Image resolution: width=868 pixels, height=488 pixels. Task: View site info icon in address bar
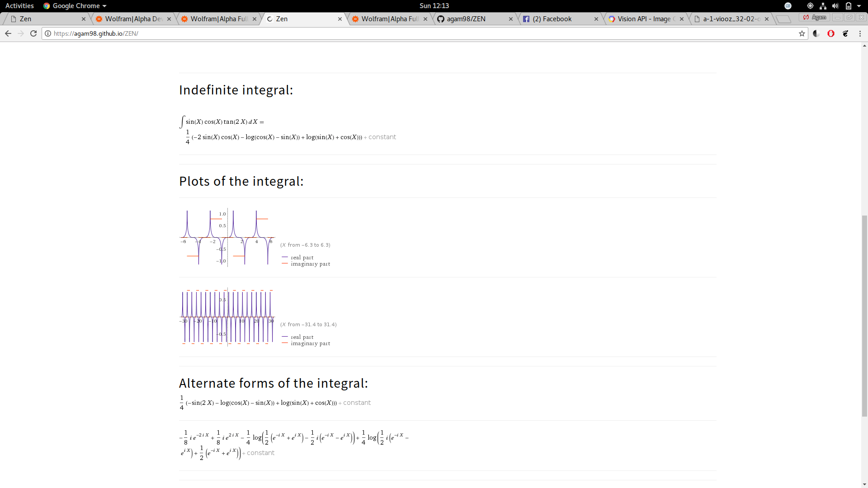pyautogui.click(x=48, y=33)
